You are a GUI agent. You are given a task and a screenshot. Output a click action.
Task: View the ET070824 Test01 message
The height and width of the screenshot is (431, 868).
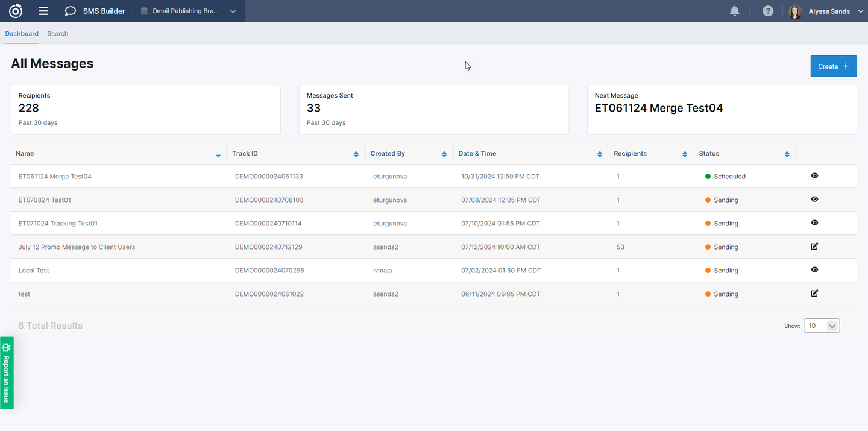814,199
